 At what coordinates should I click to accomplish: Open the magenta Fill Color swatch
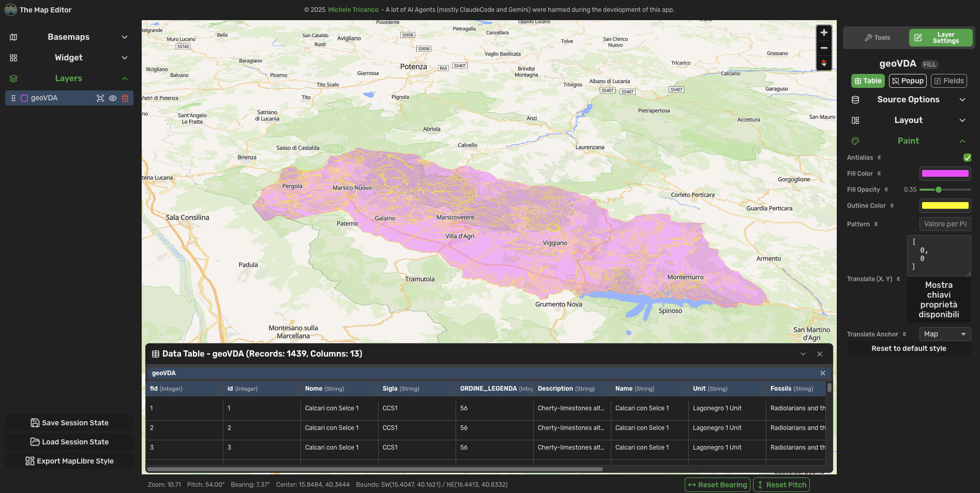(945, 174)
